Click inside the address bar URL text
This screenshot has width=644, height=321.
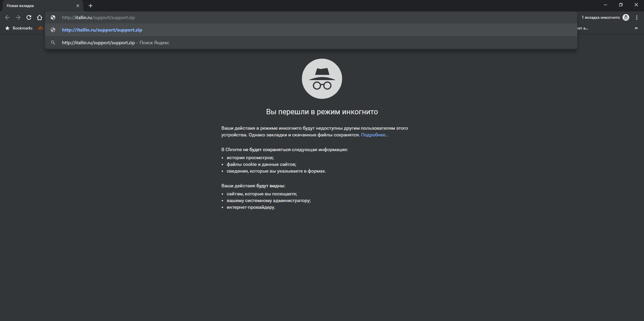click(x=98, y=17)
